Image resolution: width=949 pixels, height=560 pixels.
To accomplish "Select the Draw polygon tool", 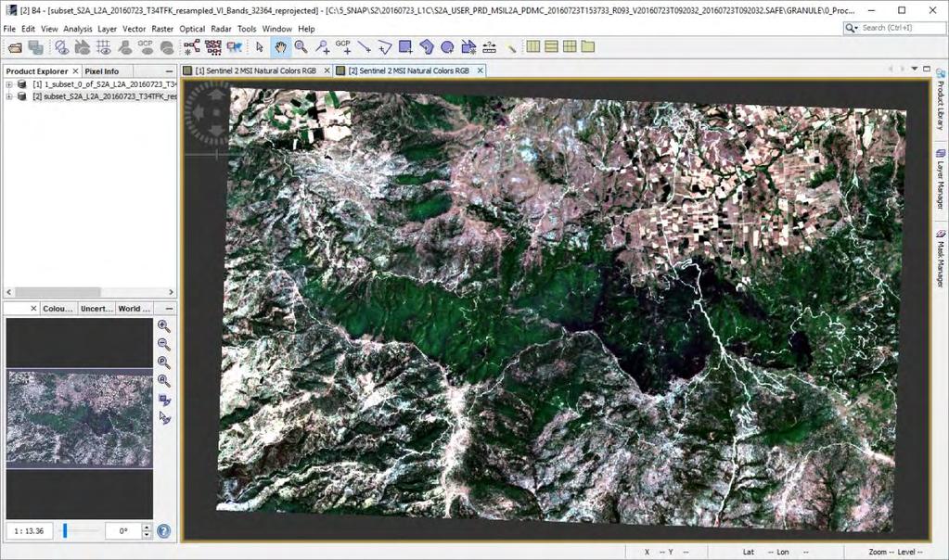I will tap(427, 47).
